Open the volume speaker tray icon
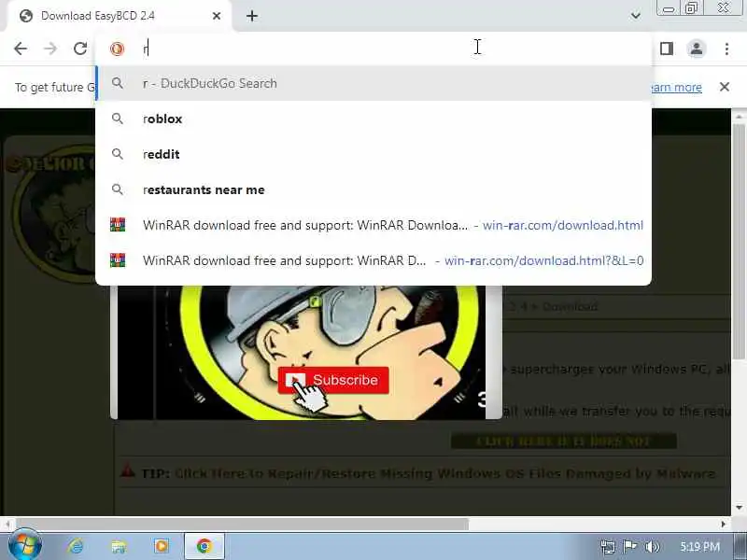Screen dimensions: 747x560 point(651,546)
